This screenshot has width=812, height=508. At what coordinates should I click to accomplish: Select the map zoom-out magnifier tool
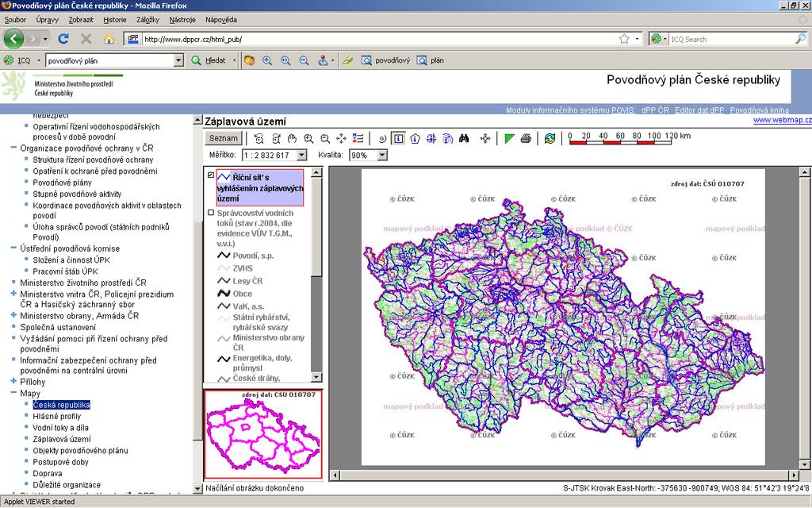[x=324, y=138]
